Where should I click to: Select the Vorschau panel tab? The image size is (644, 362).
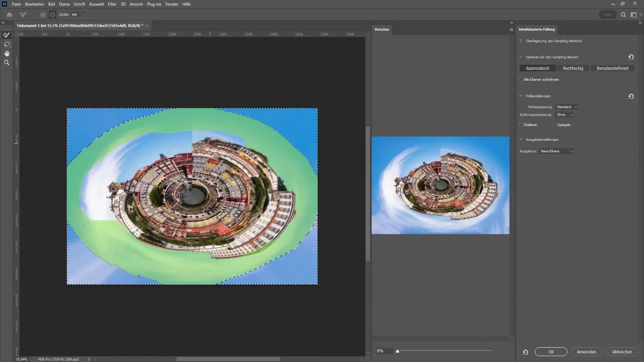382,29
